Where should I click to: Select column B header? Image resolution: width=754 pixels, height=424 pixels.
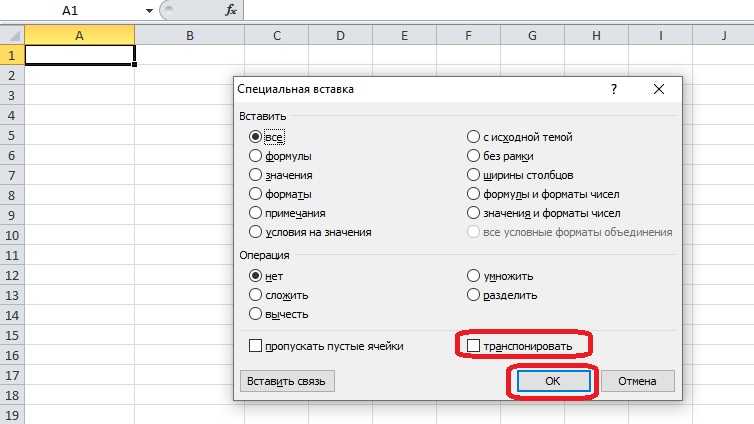pos(189,36)
